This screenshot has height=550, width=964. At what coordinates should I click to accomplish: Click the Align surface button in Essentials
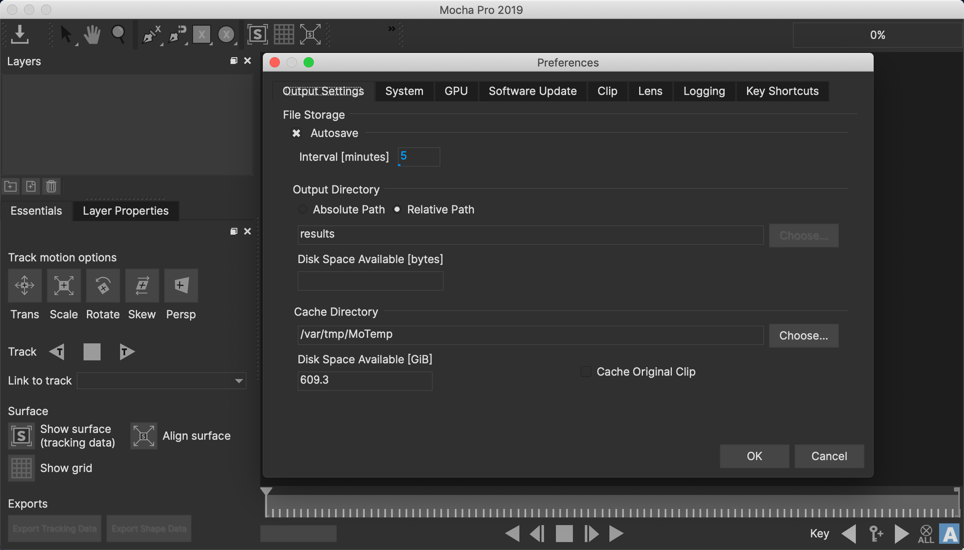pos(143,436)
